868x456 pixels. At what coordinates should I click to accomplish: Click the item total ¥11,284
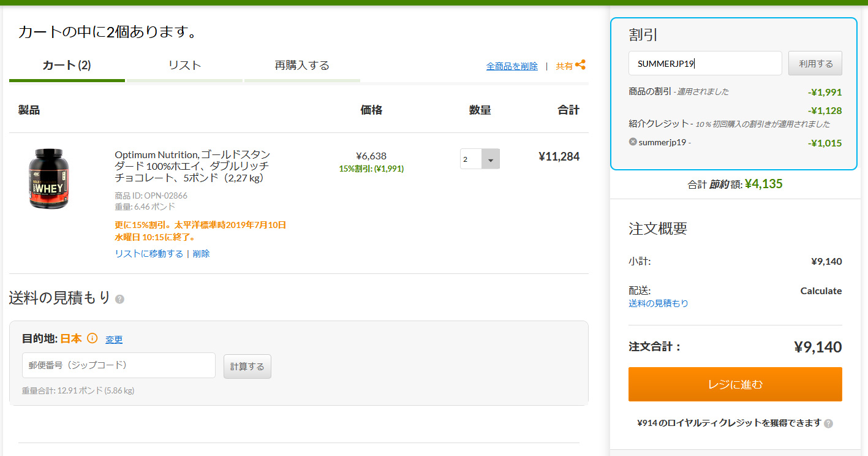click(x=559, y=156)
